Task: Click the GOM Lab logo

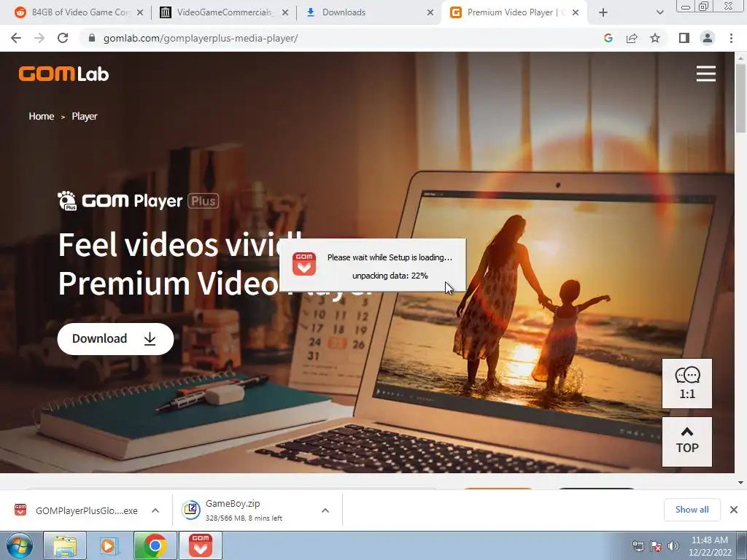Action: coord(64,74)
